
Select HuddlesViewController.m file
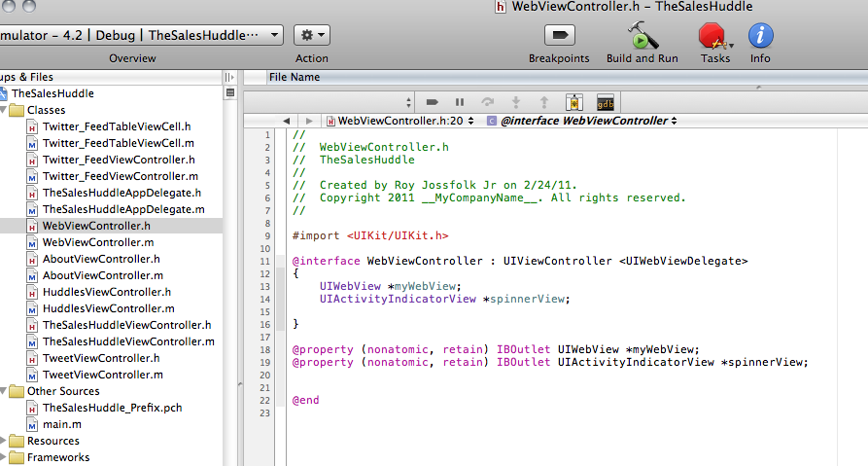(x=109, y=309)
